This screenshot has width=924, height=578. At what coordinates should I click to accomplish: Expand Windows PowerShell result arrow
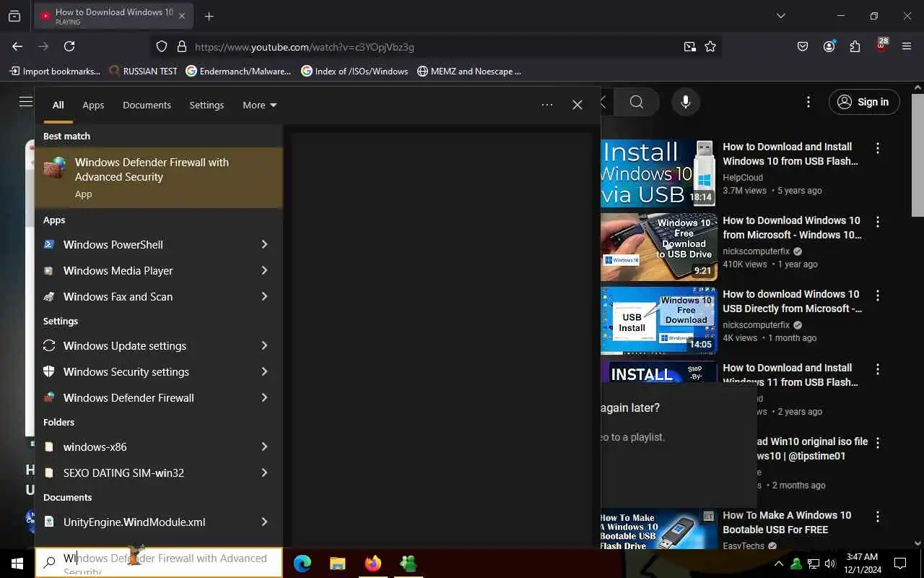pyautogui.click(x=264, y=244)
